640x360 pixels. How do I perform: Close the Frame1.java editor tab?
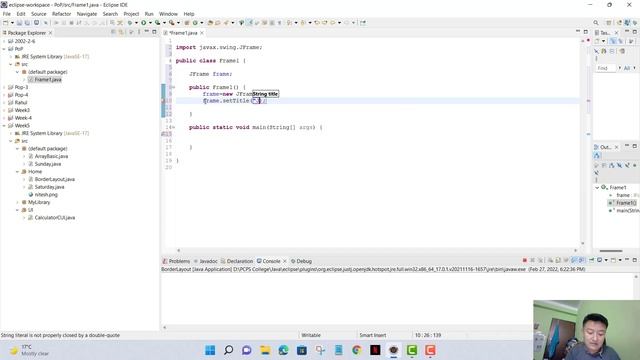pos(202,33)
